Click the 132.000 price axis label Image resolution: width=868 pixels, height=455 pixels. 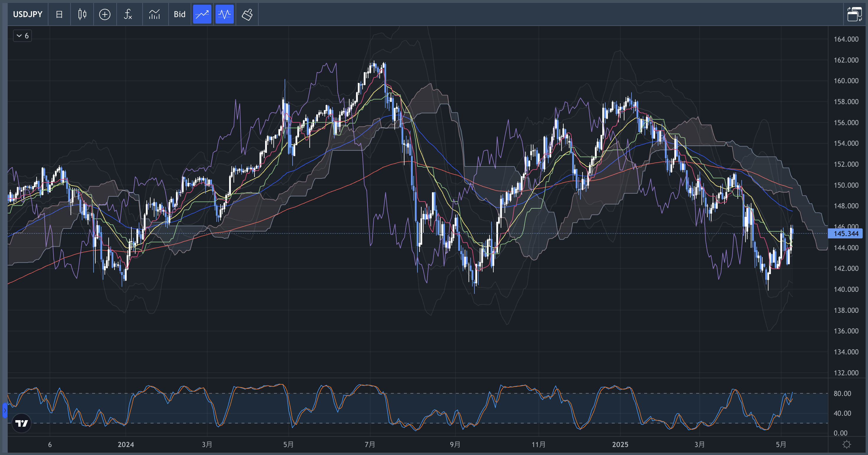point(846,372)
